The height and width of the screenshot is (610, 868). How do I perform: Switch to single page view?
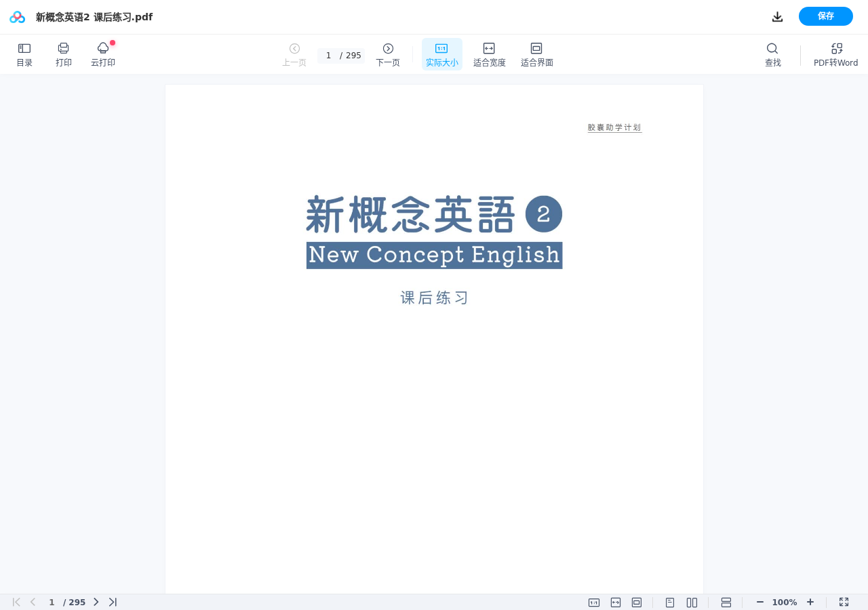click(670, 602)
